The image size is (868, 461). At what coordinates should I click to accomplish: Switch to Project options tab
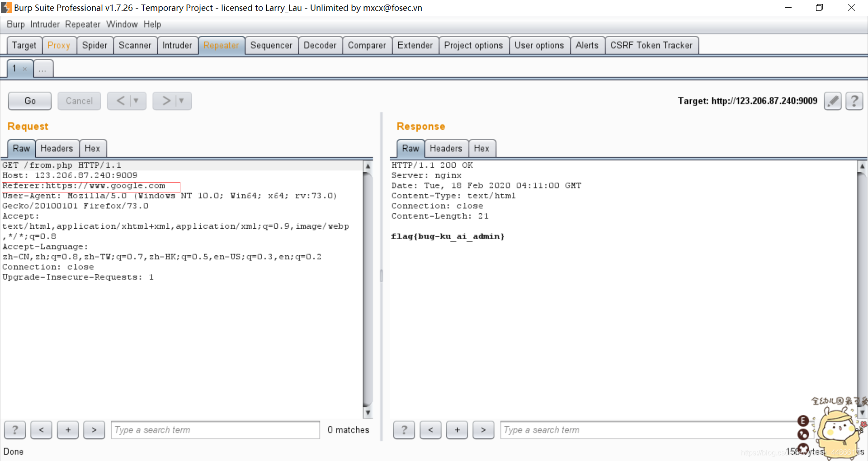(473, 45)
